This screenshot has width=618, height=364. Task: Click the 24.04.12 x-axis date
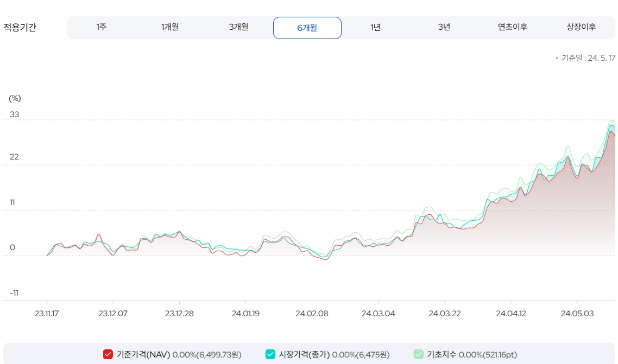tap(511, 314)
